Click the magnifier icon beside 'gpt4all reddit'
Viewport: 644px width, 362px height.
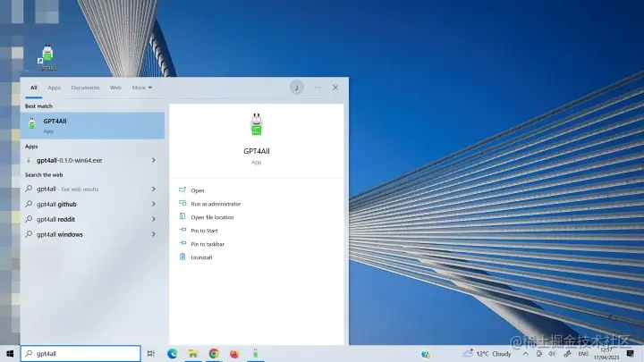(x=29, y=219)
